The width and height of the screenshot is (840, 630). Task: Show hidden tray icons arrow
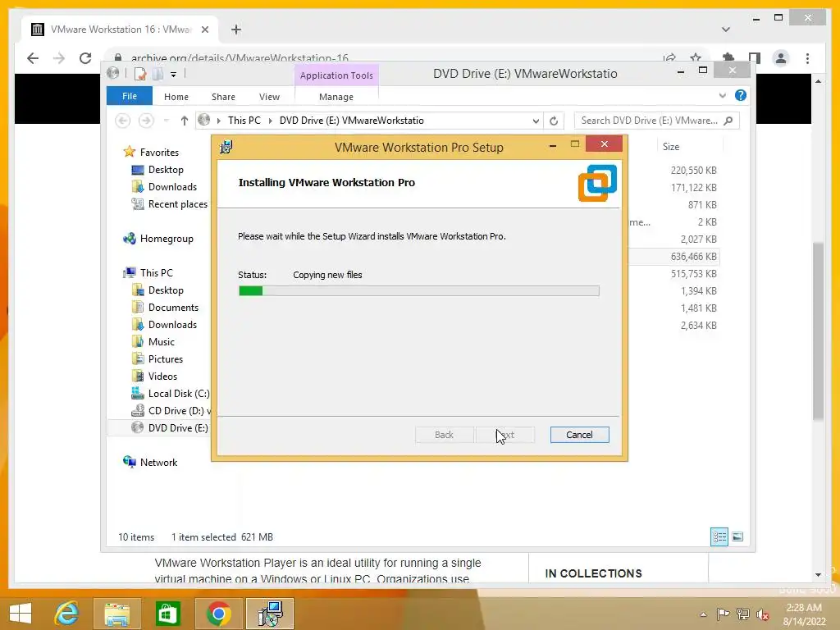point(703,614)
